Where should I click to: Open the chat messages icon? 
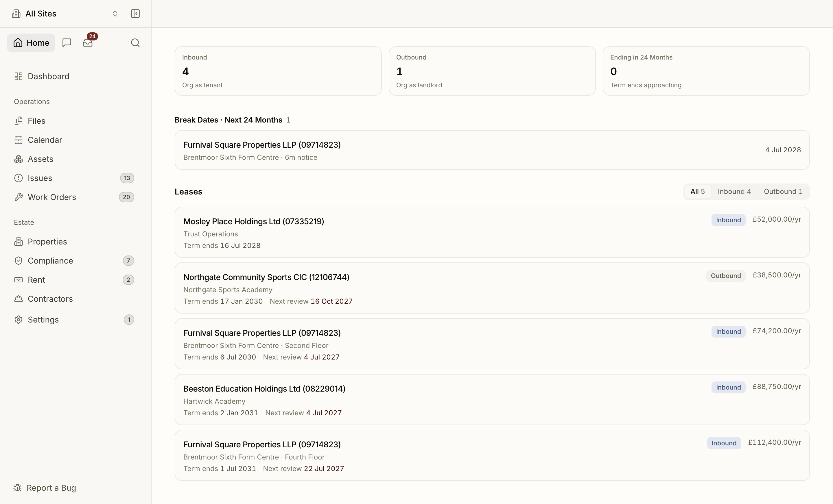click(x=67, y=43)
